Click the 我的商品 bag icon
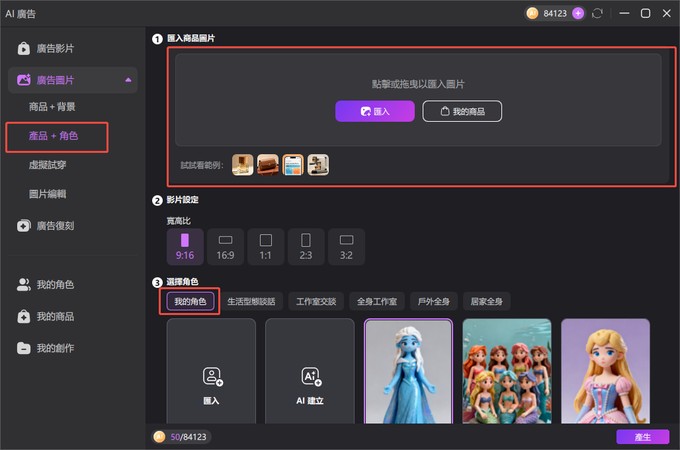This screenshot has height=450, width=680. [x=23, y=316]
